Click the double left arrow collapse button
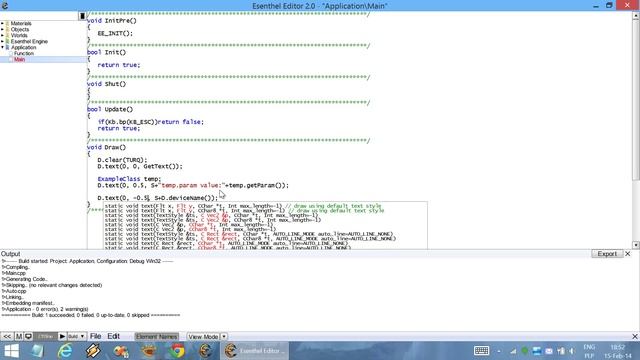 7,337
